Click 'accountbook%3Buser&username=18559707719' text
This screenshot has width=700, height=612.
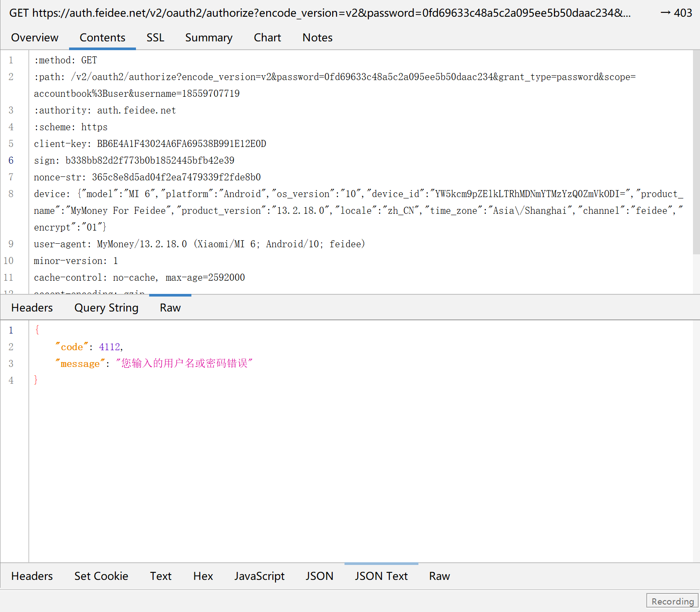[137, 94]
